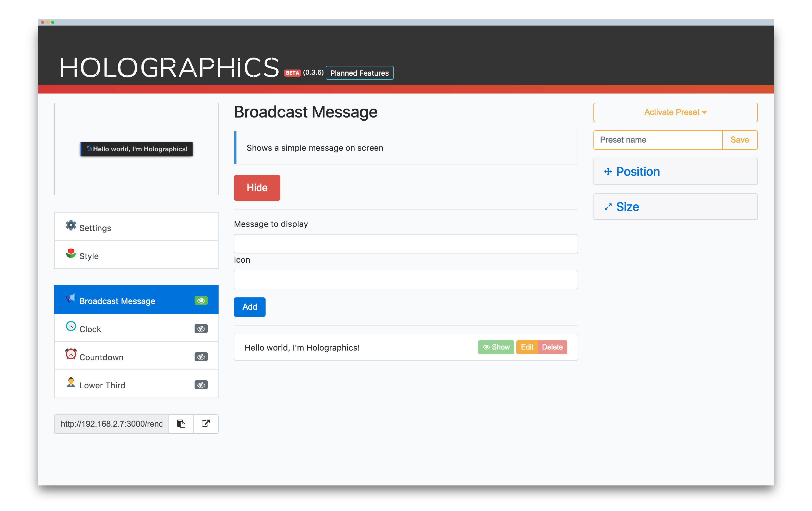This screenshot has height=511, width=812.
Task: Click the blue Add button
Action: point(249,307)
